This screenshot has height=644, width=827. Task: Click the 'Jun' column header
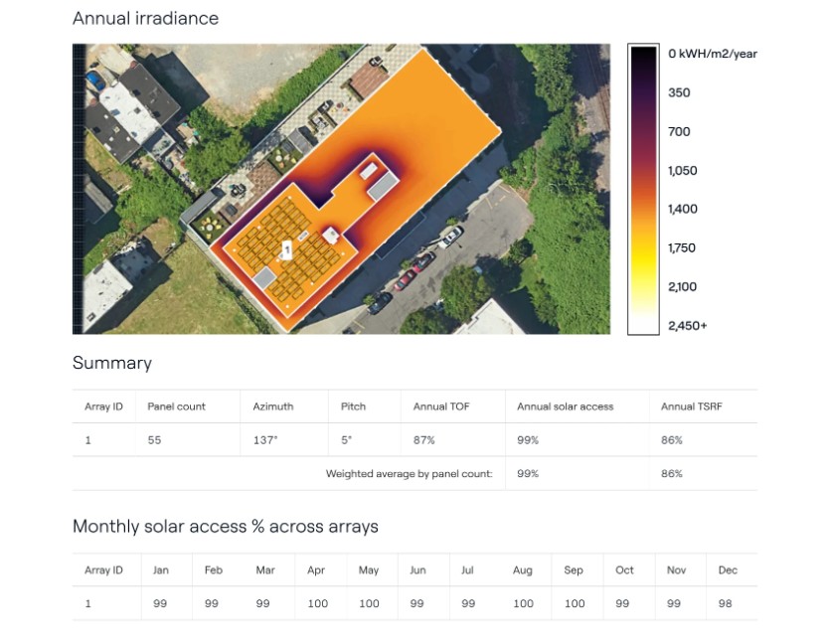417,570
